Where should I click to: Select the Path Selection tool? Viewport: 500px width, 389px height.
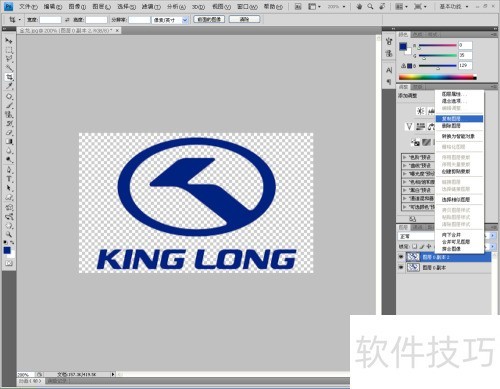[9, 188]
